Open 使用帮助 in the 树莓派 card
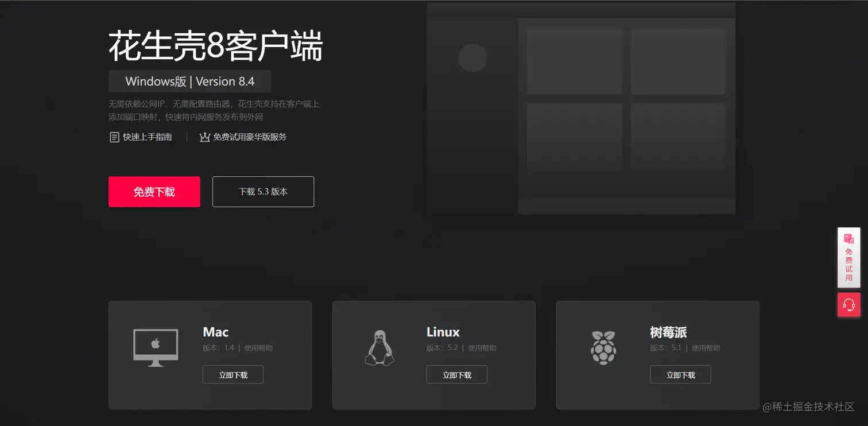Screen dimensions: 868x426 (x=706, y=348)
